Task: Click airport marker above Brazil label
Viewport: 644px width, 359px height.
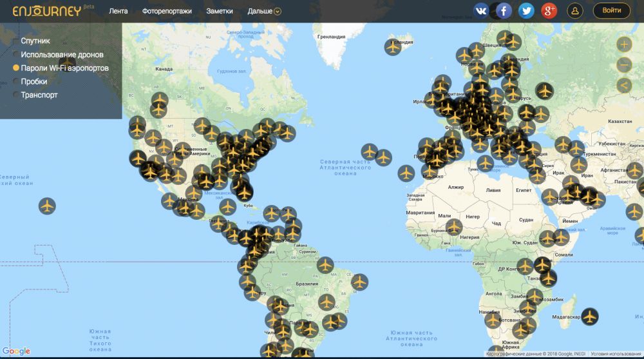Action: [325, 265]
